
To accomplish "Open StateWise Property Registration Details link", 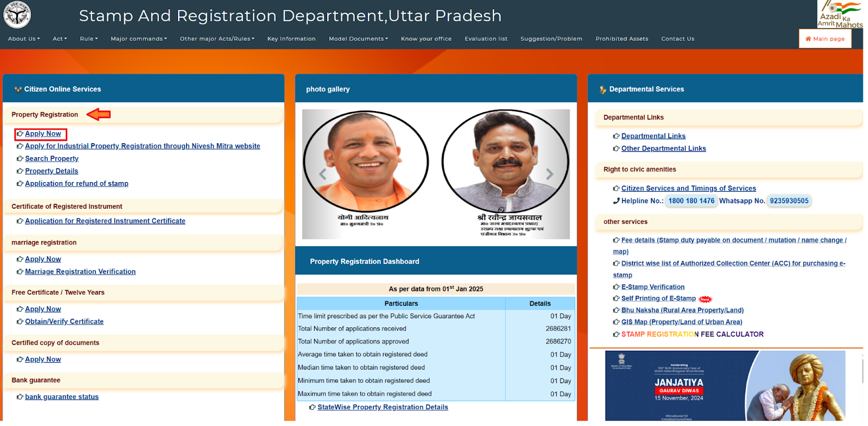I will 382,408.
